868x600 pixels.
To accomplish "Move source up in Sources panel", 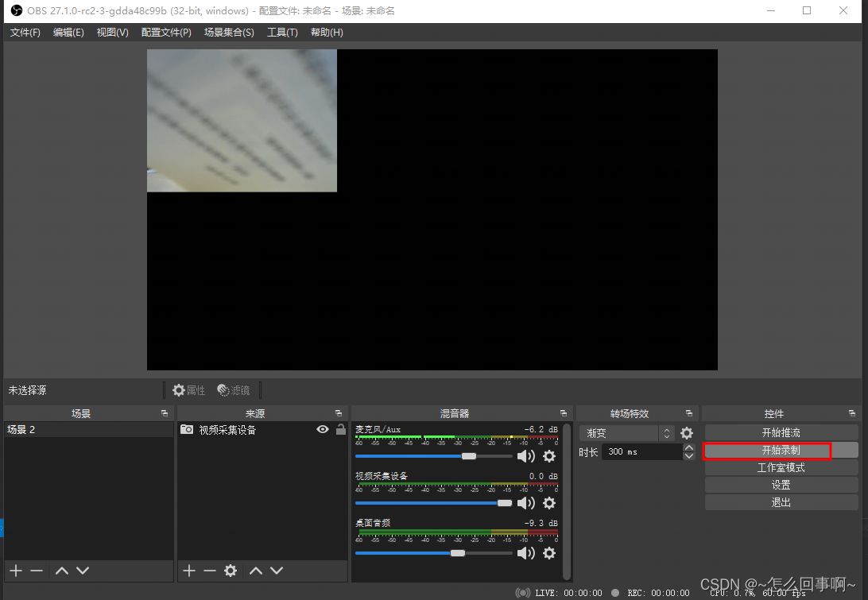I will 256,571.
